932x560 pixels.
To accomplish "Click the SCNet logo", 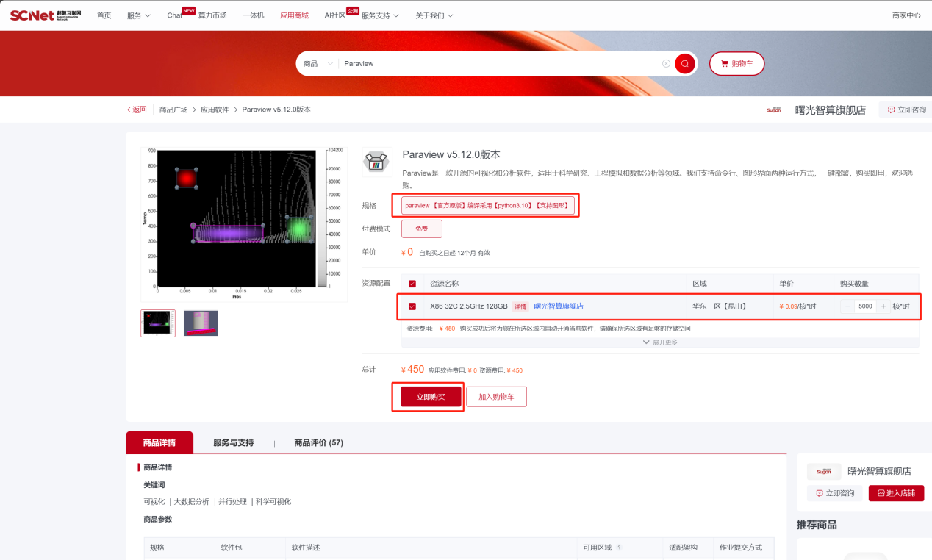I will click(46, 15).
